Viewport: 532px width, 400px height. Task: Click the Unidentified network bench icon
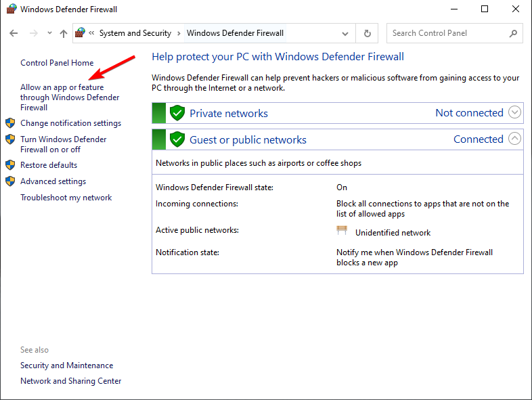click(342, 230)
